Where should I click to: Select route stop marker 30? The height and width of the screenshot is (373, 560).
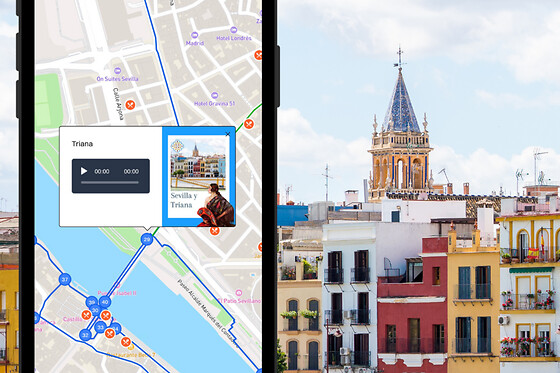tap(95, 310)
